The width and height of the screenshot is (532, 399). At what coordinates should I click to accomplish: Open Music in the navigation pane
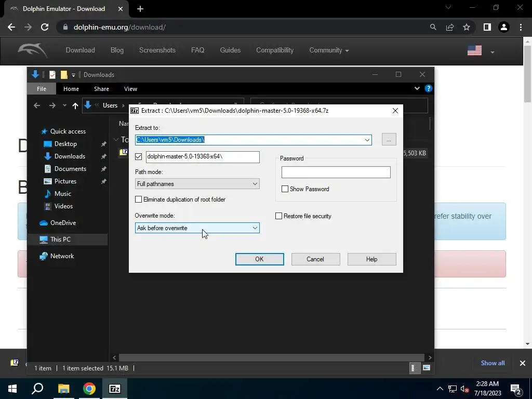click(x=63, y=194)
